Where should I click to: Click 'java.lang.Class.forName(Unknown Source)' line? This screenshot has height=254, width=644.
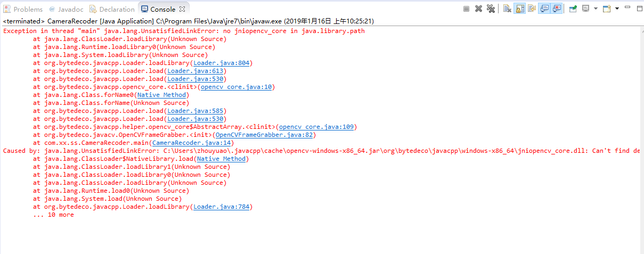pyautogui.click(x=111, y=103)
